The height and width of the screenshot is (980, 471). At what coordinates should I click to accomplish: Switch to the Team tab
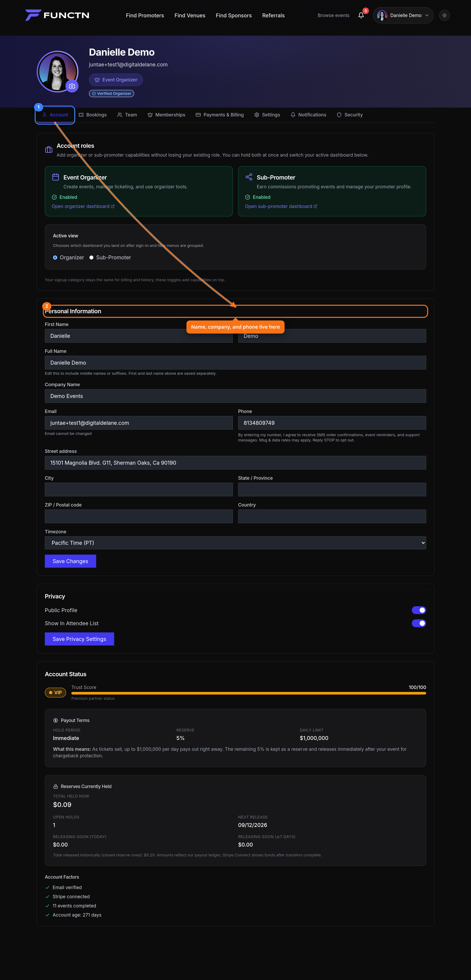coord(127,115)
